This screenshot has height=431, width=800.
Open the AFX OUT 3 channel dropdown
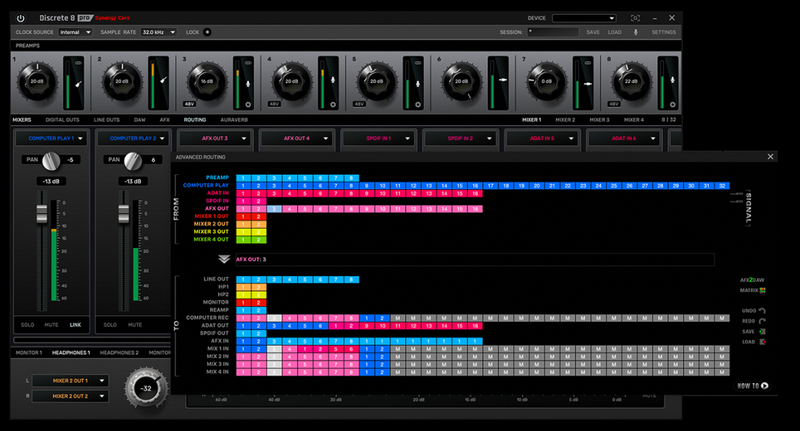pyautogui.click(x=215, y=138)
